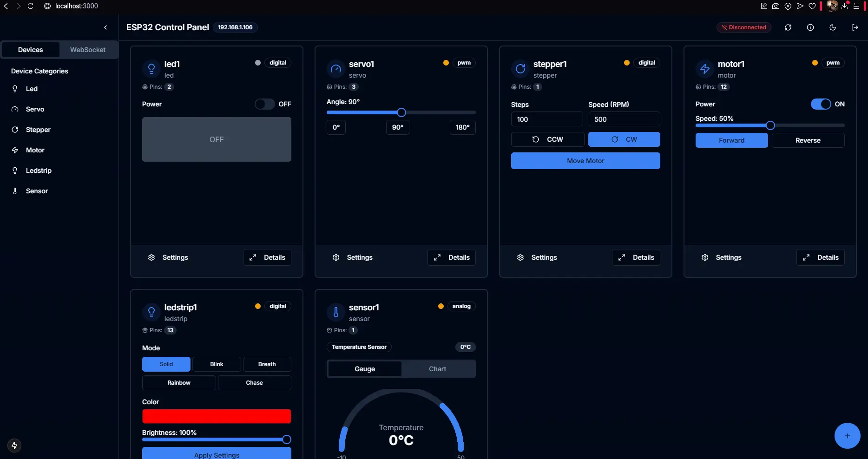Click the stepper1 rotate icon
This screenshot has height=459, width=868.
point(520,69)
